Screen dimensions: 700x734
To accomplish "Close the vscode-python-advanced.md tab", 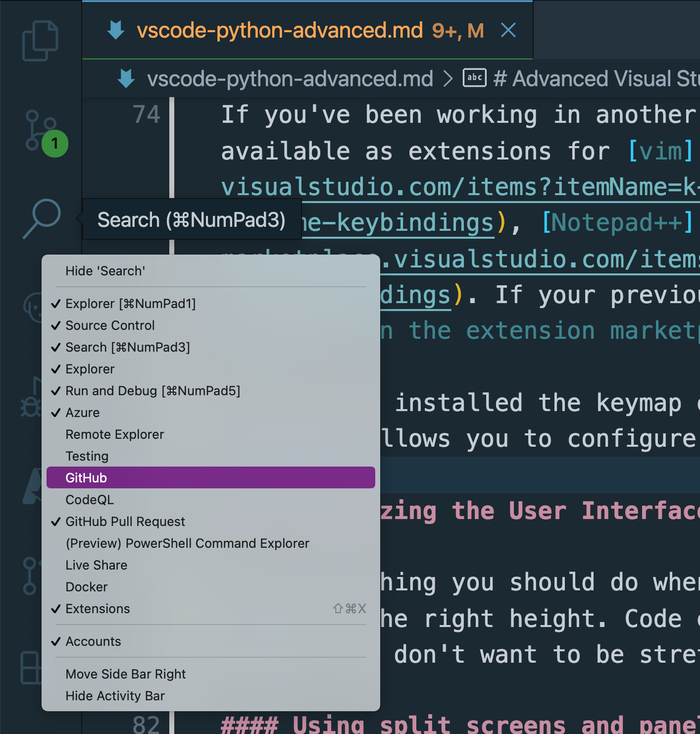I will (x=508, y=30).
